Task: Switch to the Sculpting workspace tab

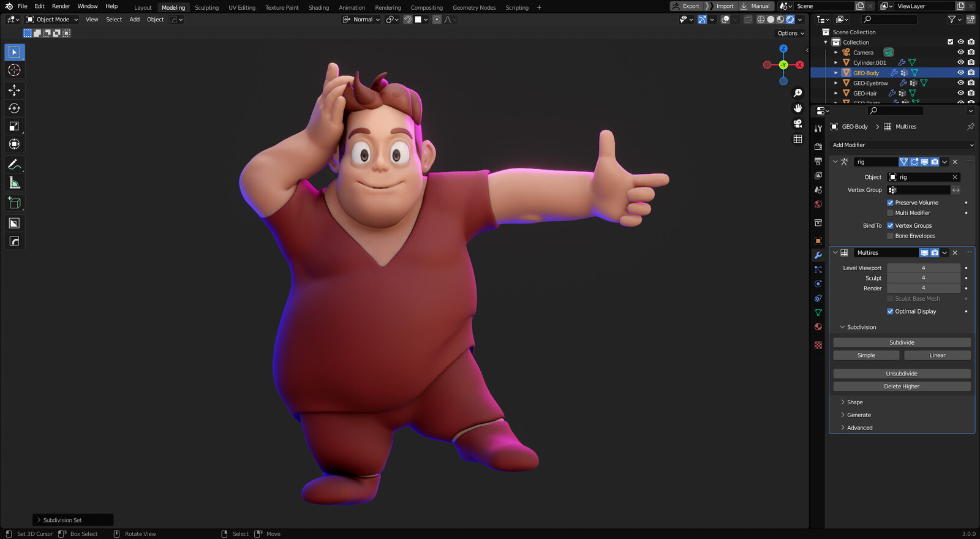Action: point(206,7)
